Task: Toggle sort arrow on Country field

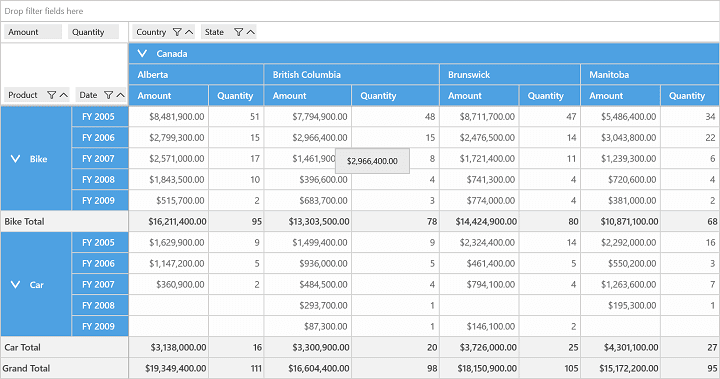Action: [x=189, y=32]
